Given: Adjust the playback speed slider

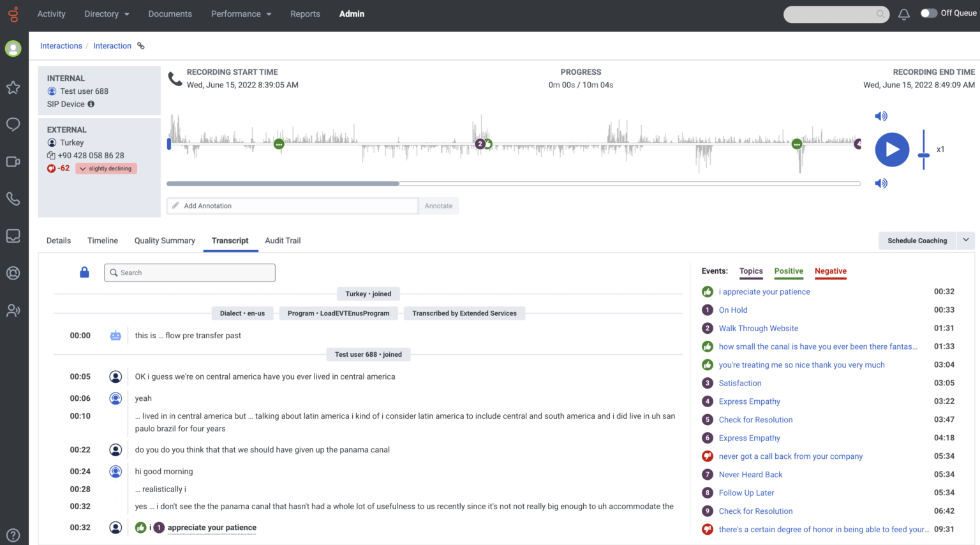Looking at the screenshot, I should [923, 155].
